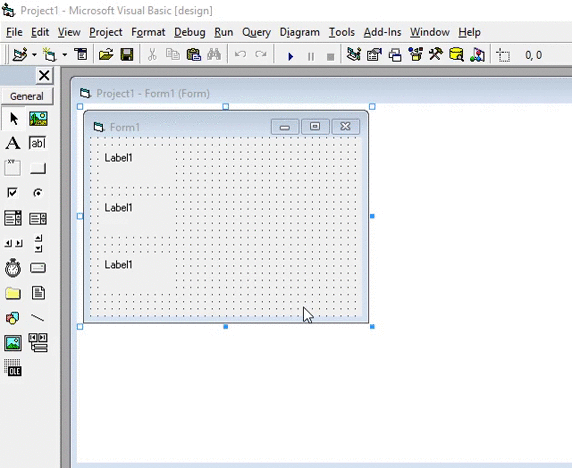The width and height of the screenshot is (572, 468).
Task: Open the Menu Editor from the toolbar
Action: coord(81,55)
